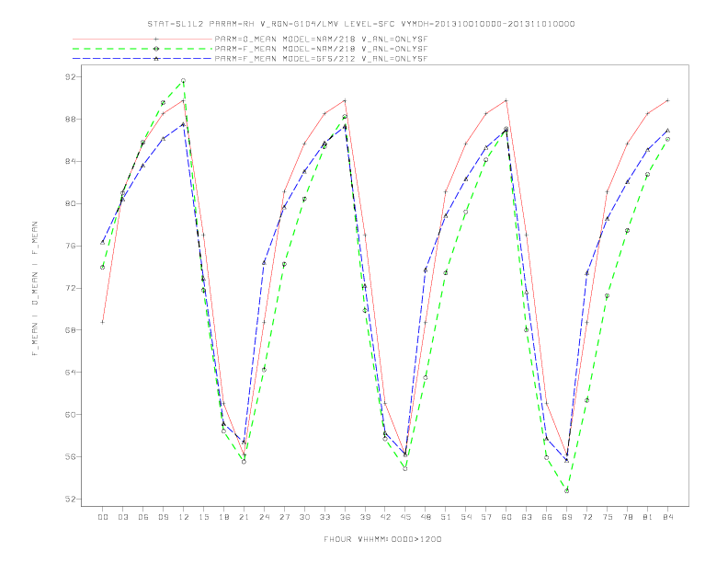Click the FHOUR VHHMM:0000>1200 axis label
The width and height of the screenshot is (728, 563).
(382, 539)
